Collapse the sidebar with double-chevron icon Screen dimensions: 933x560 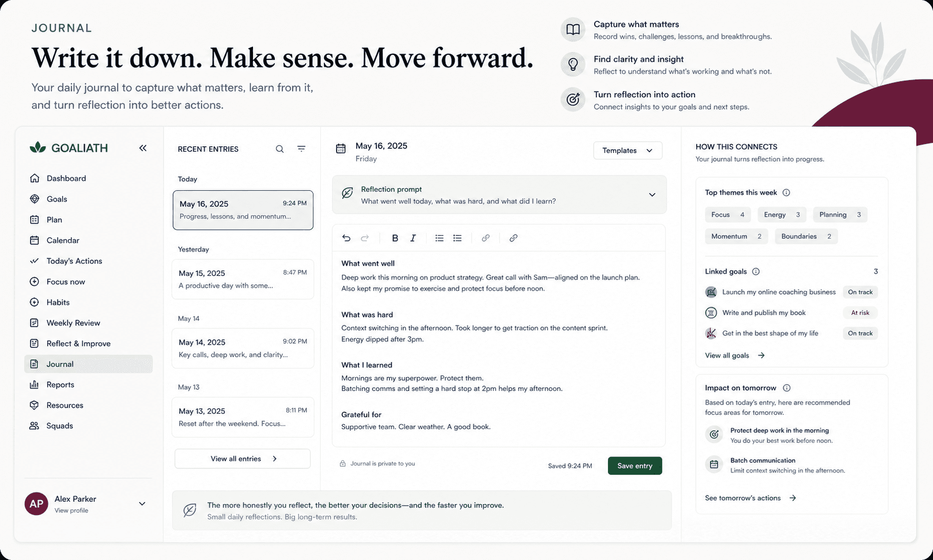click(143, 148)
